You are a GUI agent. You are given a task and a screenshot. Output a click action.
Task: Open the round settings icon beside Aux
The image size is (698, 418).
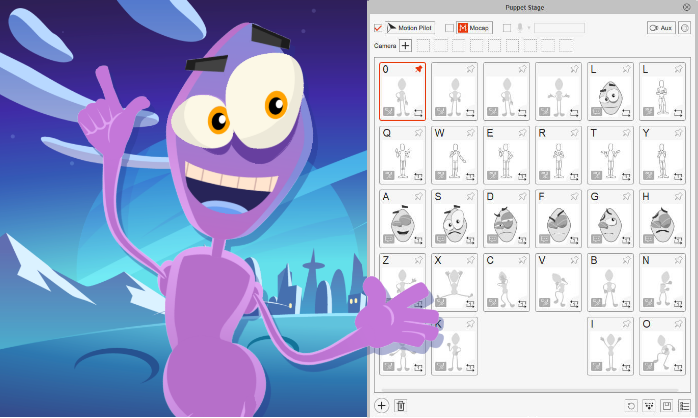685,28
